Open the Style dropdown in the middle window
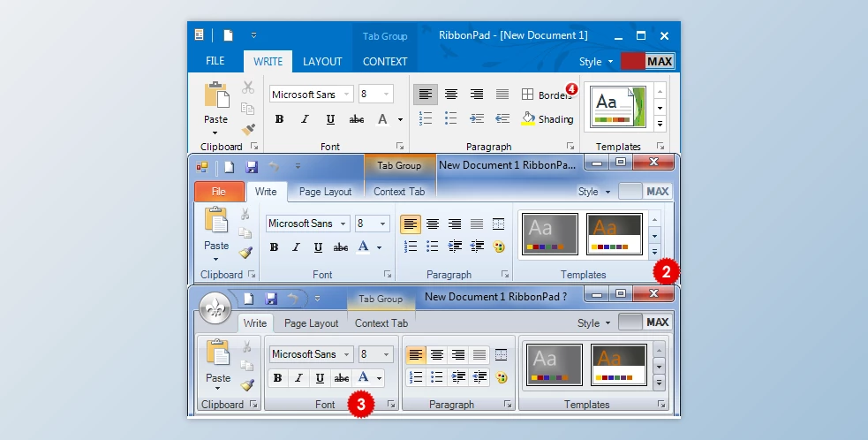The width and height of the screenshot is (868, 440). point(593,192)
